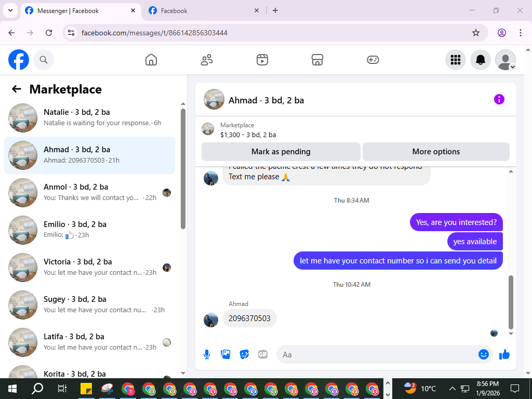This screenshot has height=399, width=532.
Task: Click the message bubble 2096370503
Action: [249, 318]
